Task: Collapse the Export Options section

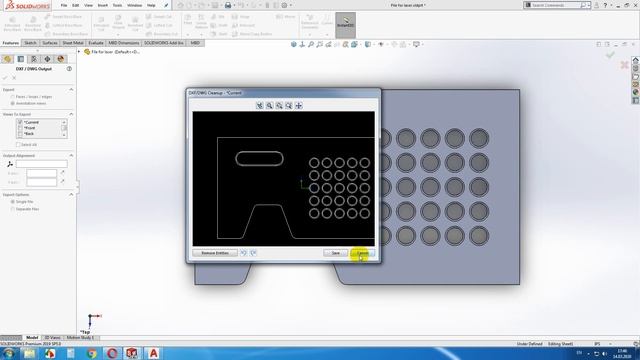Action: click(x=71, y=195)
